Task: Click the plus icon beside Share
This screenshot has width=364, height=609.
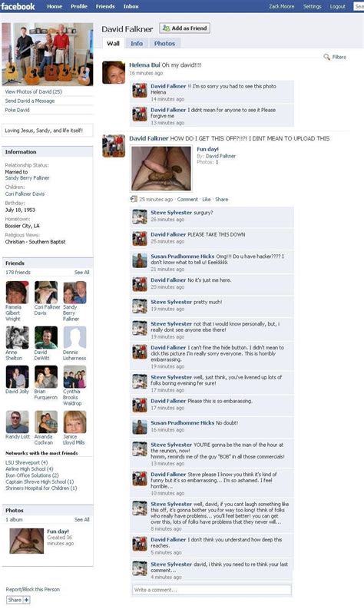Action: click(26, 600)
